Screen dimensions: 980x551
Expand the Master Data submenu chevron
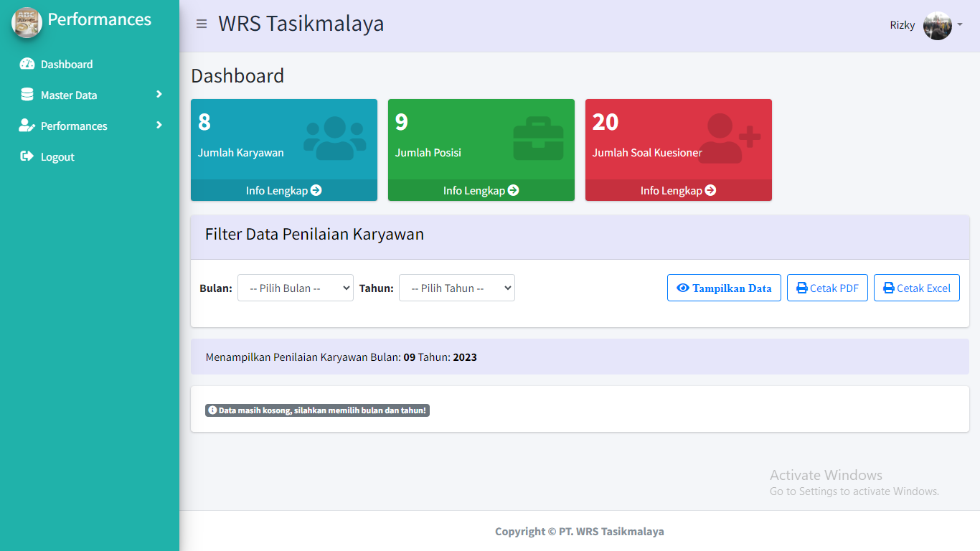(x=159, y=95)
